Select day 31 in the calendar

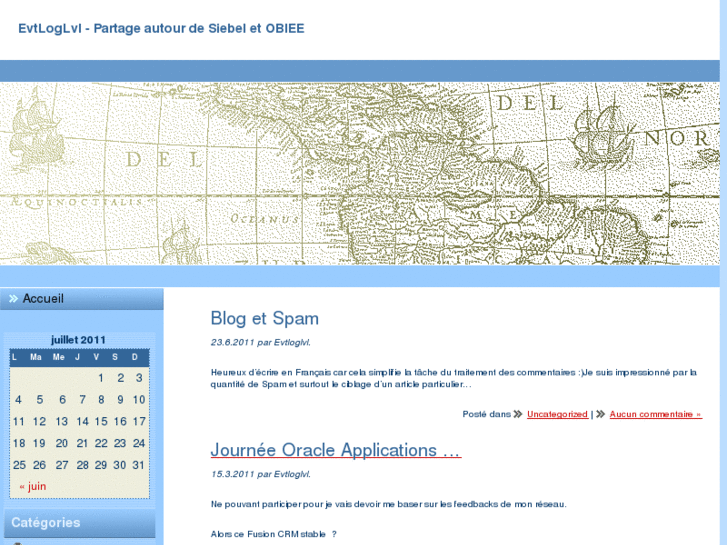point(139,465)
